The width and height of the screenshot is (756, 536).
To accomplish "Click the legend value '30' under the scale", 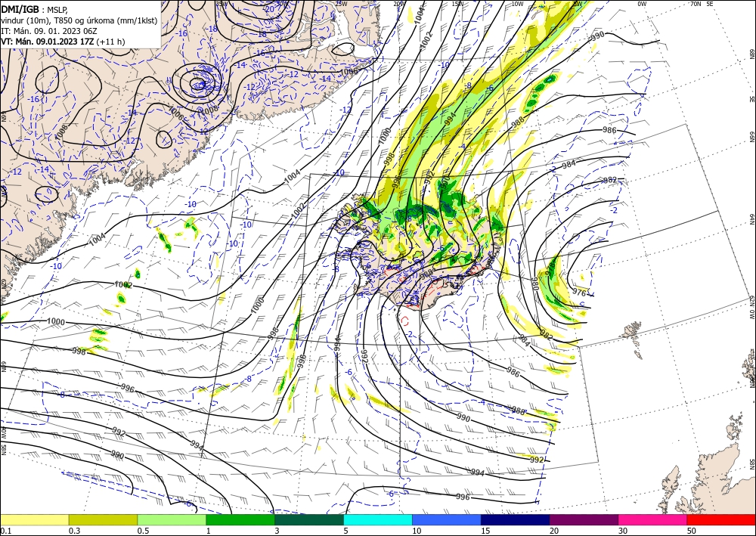I will (x=624, y=531).
